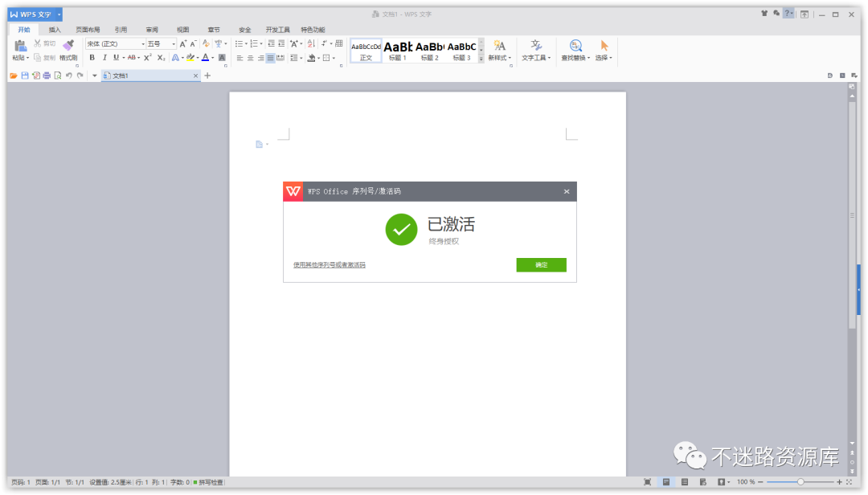This screenshot has width=868, height=495.
Task: Toggle Subscript X₂ formatting
Action: coord(161,58)
